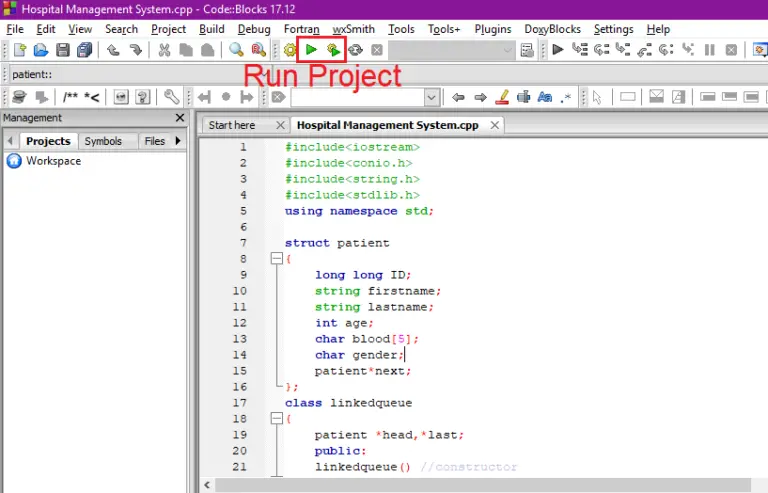Click the Find magnifier icon
This screenshot has width=768, height=493.
coord(236,49)
